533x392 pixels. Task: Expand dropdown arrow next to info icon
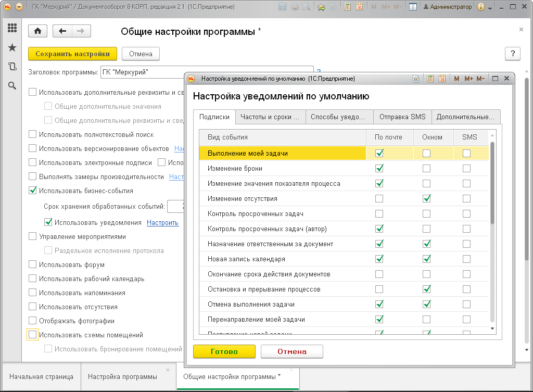pos(490,7)
